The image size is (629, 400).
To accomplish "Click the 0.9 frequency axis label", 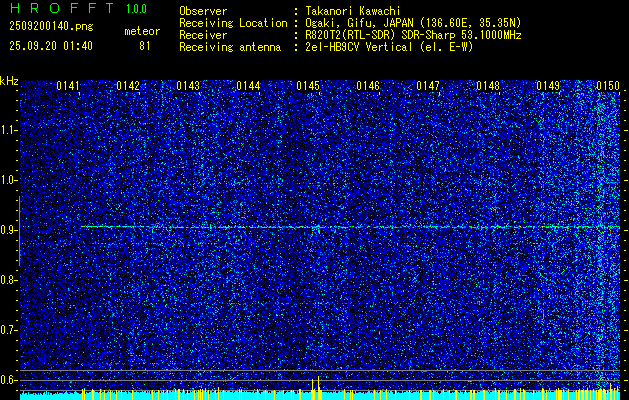I will (x=8, y=230).
